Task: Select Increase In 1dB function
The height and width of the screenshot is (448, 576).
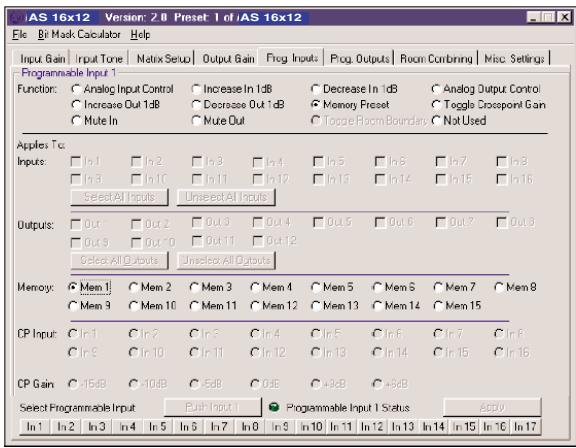Action: click(232, 89)
